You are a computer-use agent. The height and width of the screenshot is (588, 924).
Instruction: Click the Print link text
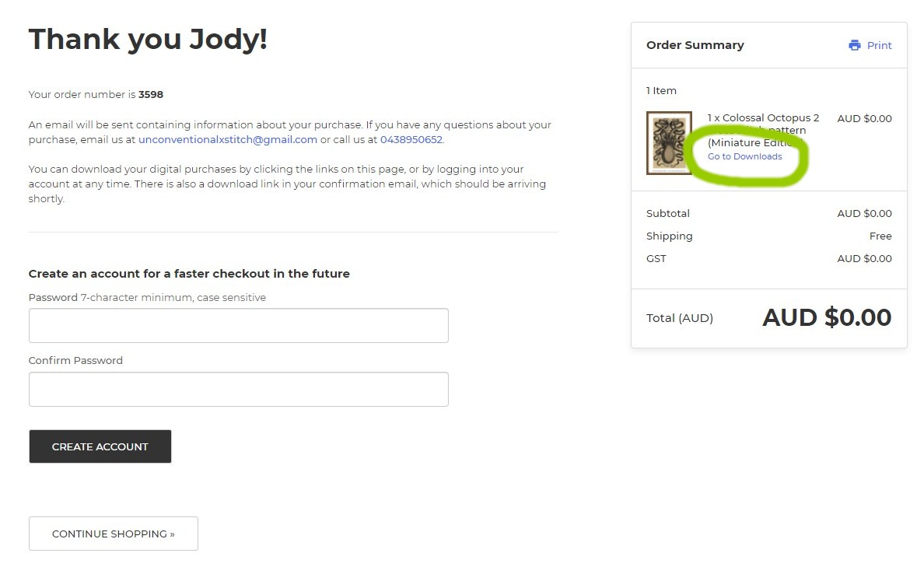point(879,45)
